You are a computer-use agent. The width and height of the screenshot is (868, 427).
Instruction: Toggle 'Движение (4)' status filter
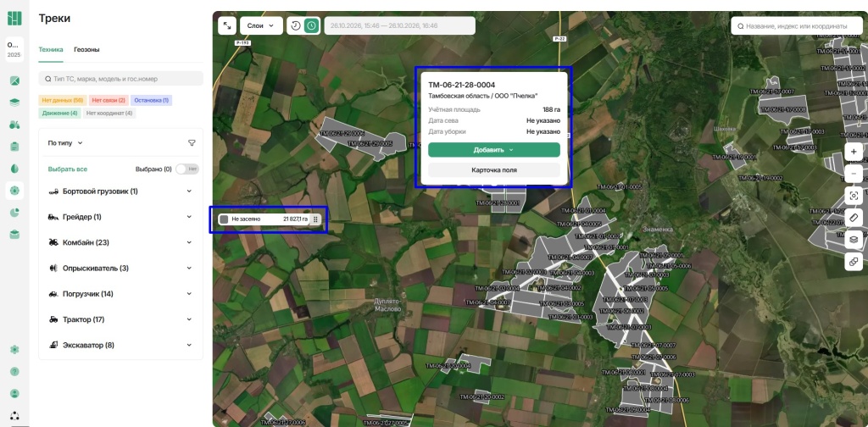click(60, 114)
